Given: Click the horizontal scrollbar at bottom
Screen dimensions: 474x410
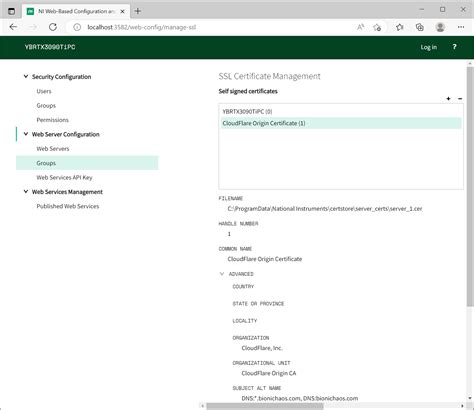Looking at the screenshot, I should pyautogui.click(x=265, y=406).
